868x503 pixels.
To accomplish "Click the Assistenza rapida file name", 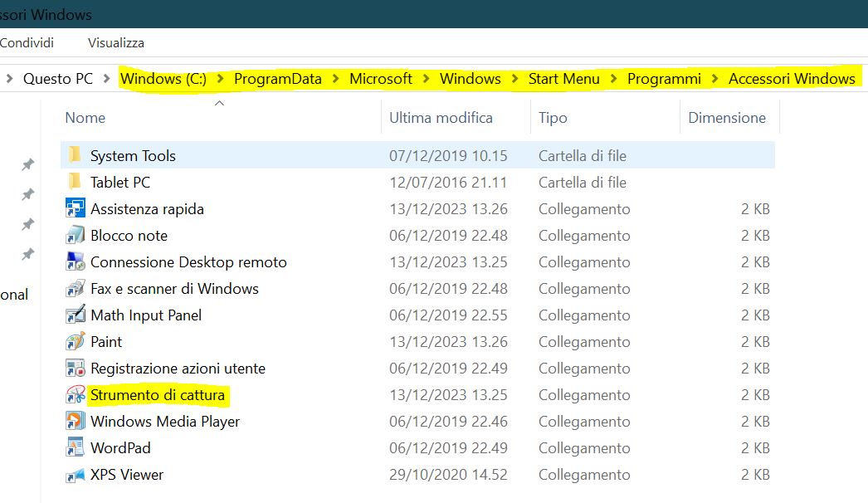I will [x=147, y=209].
